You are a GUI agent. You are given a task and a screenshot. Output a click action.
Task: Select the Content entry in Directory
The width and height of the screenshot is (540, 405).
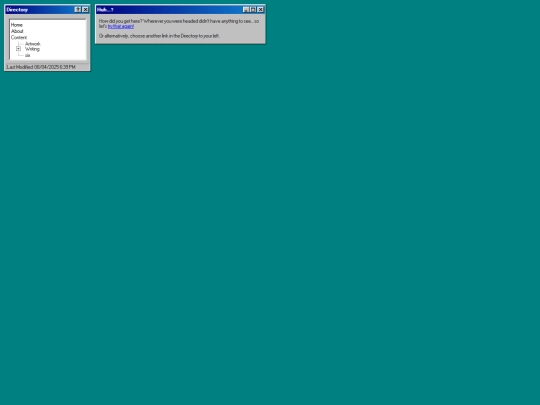(19, 37)
